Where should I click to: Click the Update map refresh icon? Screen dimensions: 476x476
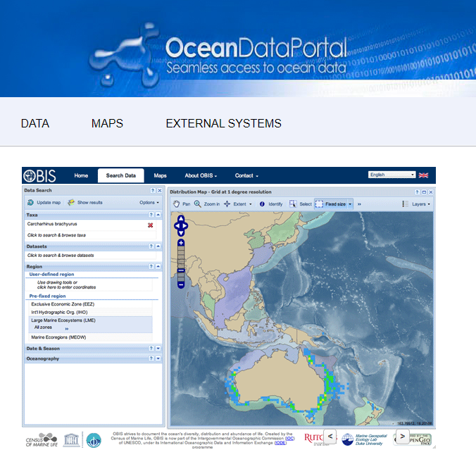click(30, 202)
